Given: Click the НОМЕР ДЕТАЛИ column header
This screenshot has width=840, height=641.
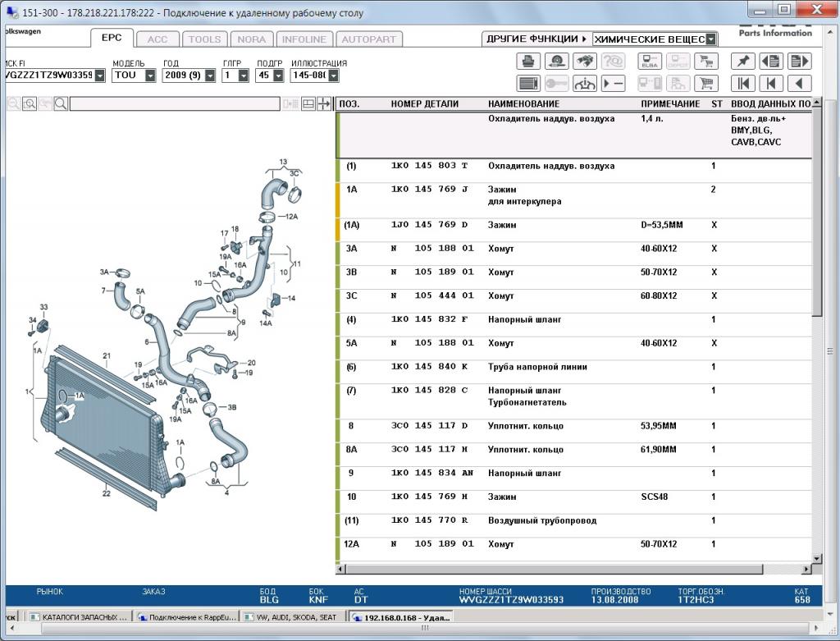Looking at the screenshot, I should tap(424, 104).
